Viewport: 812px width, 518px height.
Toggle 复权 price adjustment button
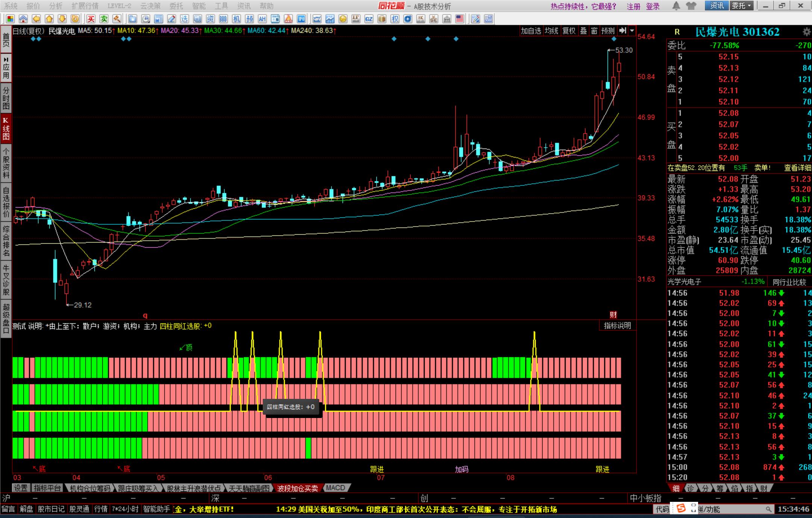tap(568, 31)
